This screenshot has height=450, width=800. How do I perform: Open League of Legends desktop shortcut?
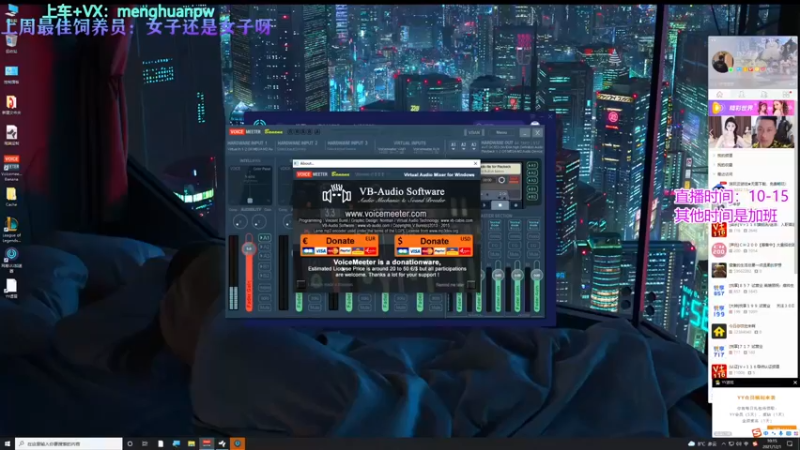coord(11,229)
